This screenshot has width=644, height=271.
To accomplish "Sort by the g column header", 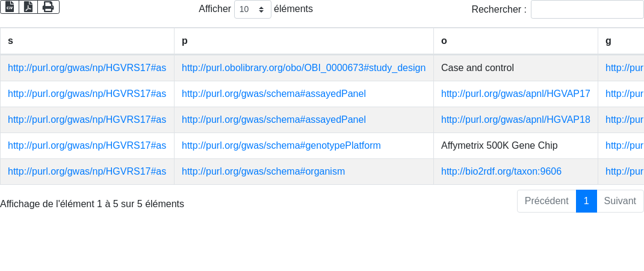I will [x=621, y=41].
